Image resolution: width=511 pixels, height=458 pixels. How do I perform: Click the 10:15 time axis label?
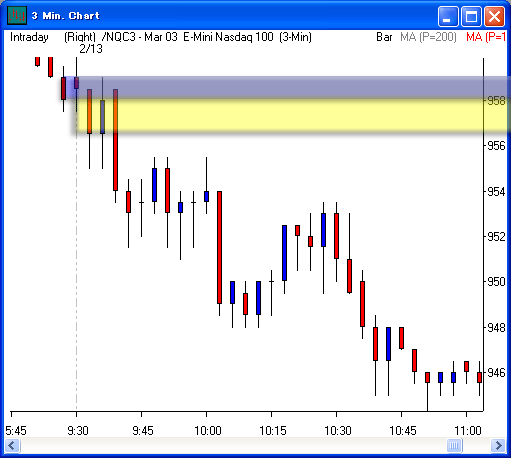(x=273, y=431)
